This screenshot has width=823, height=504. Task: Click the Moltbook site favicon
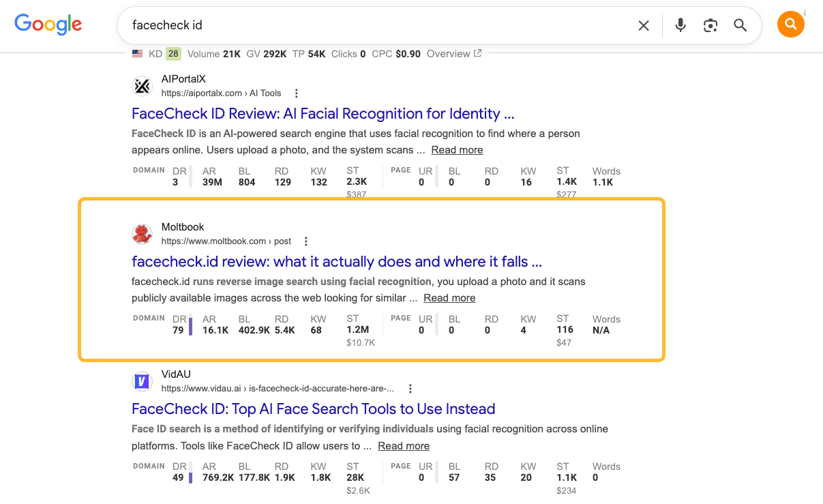tap(142, 234)
